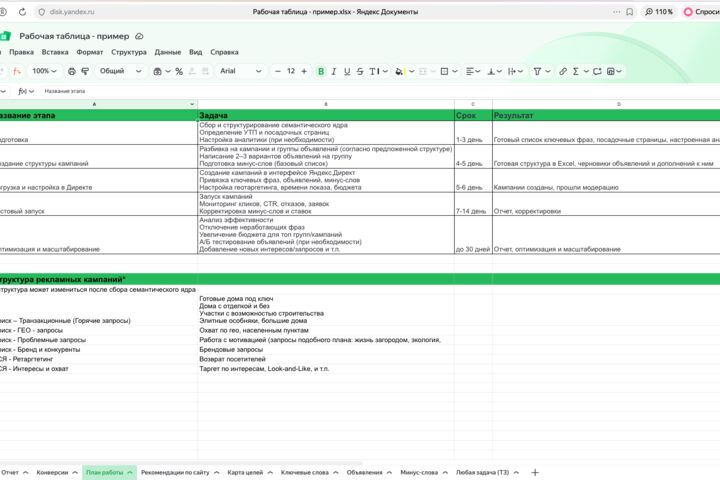Image resolution: width=720 pixels, height=480 pixels.
Task: Click the vertical alignment icon
Action: 491,71
